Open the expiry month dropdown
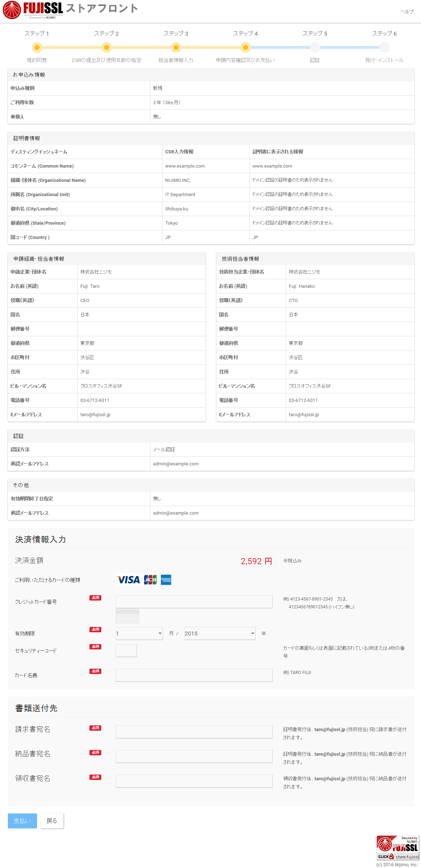This screenshot has height=868, width=421. click(139, 633)
